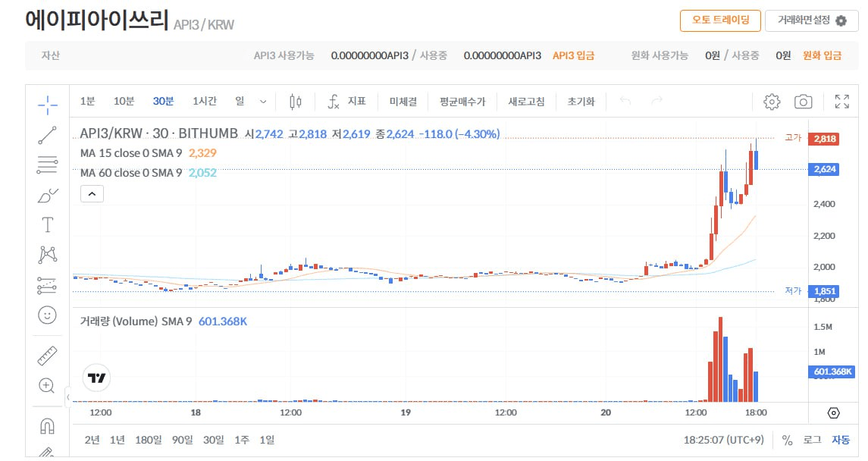Click the undo arrow
Screen dimensions: 868x461
click(x=625, y=101)
